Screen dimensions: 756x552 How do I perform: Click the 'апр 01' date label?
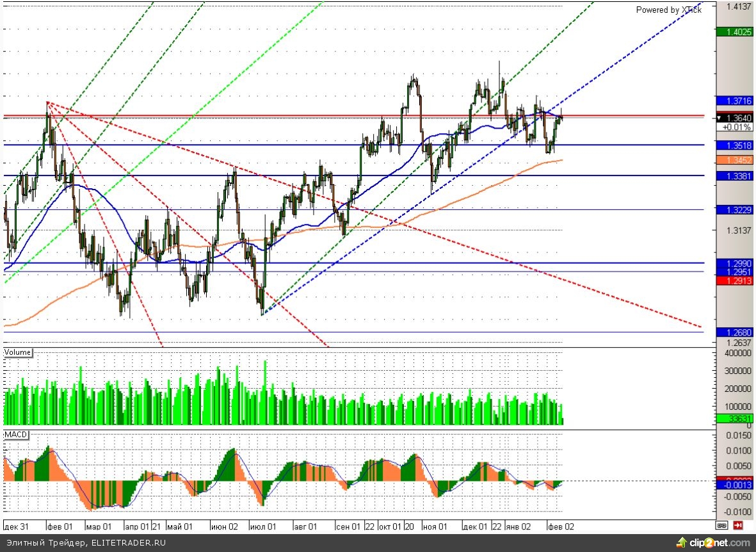pos(138,526)
